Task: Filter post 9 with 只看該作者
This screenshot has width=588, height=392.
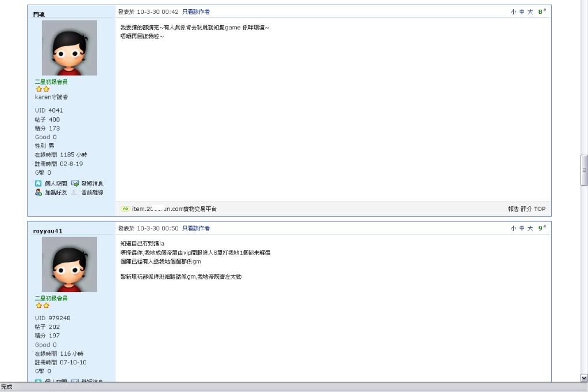Action: coord(196,228)
